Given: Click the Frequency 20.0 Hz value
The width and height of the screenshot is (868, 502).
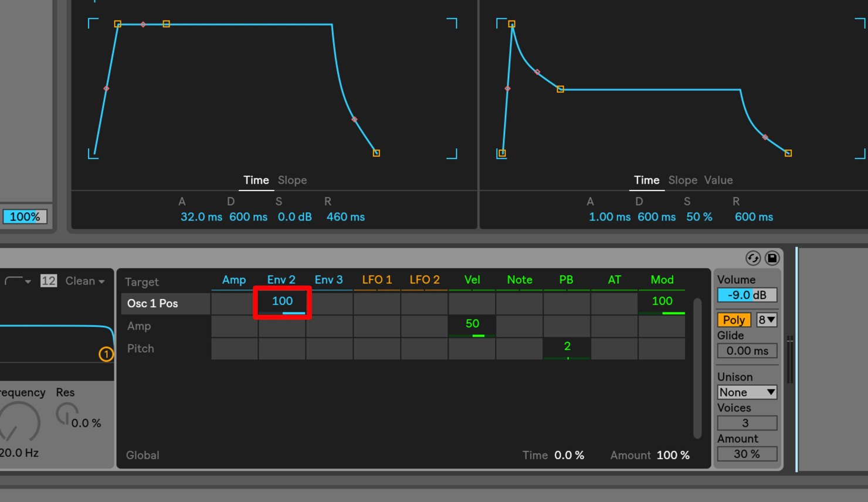Looking at the screenshot, I should pyautogui.click(x=19, y=453).
